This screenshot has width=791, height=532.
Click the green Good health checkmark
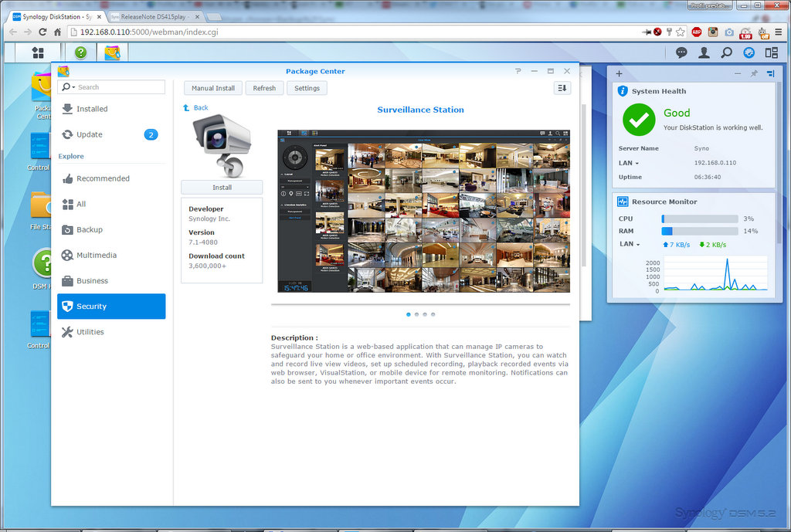coord(639,120)
